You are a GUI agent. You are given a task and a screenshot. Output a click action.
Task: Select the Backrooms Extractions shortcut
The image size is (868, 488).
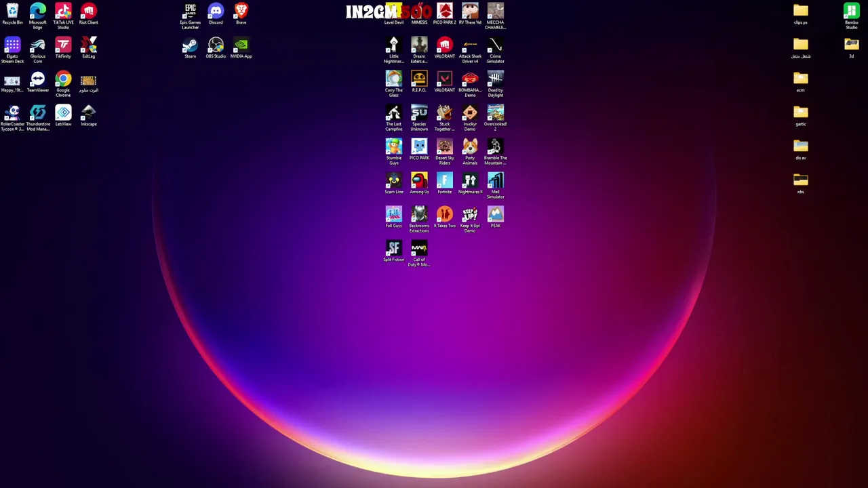click(x=419, y=214)
